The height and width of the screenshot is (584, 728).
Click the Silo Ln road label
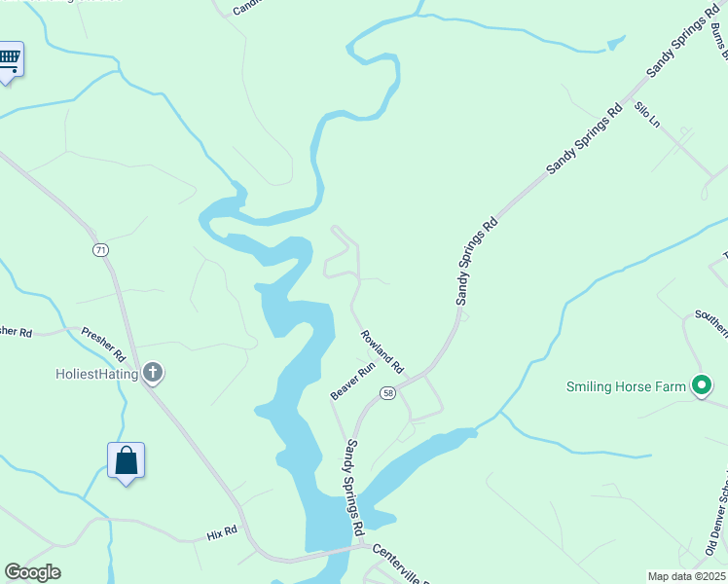click(647, 114)
